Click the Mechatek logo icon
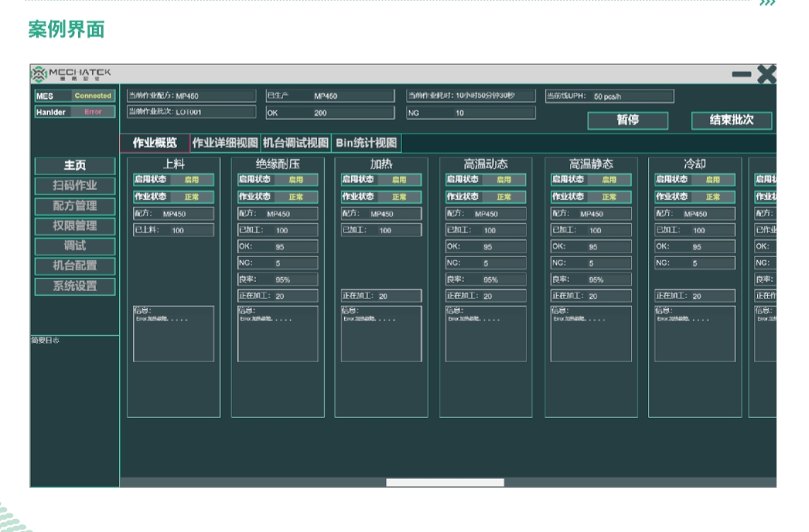The width and height of the screenshot is (809, 532). pyautogui.click(x=39, y=74)
